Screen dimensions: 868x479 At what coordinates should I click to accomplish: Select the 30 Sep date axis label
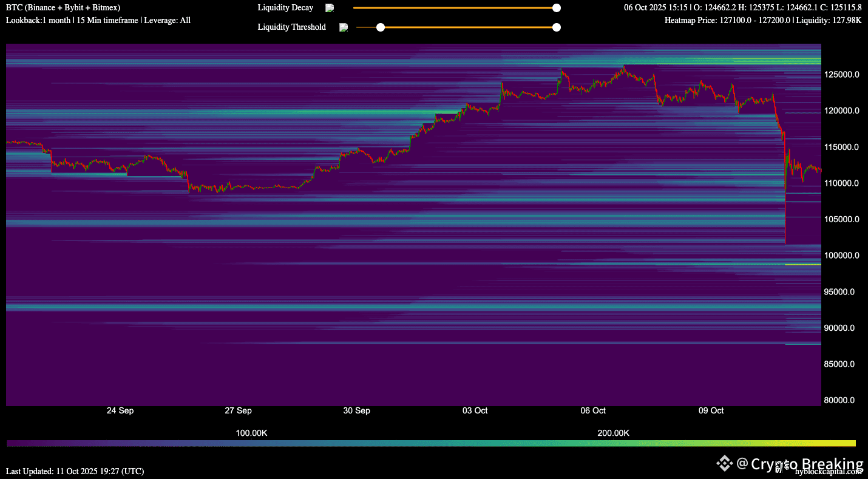click(x=356, y=411)
